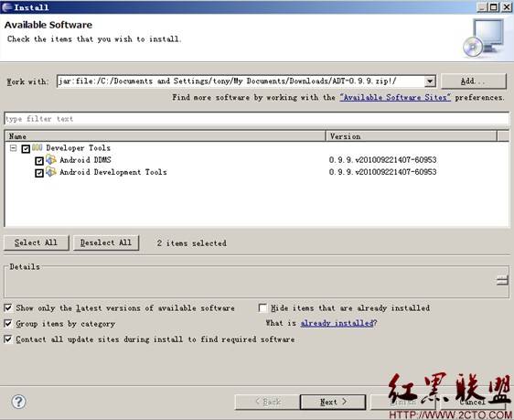Screen dimensions: 514x420
Task: Click the Name column header
Action: pyautogui.click(x=165, y=136)
